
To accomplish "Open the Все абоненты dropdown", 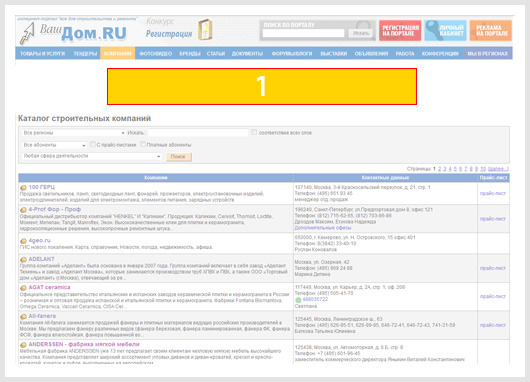I will (x=54, y=145).
